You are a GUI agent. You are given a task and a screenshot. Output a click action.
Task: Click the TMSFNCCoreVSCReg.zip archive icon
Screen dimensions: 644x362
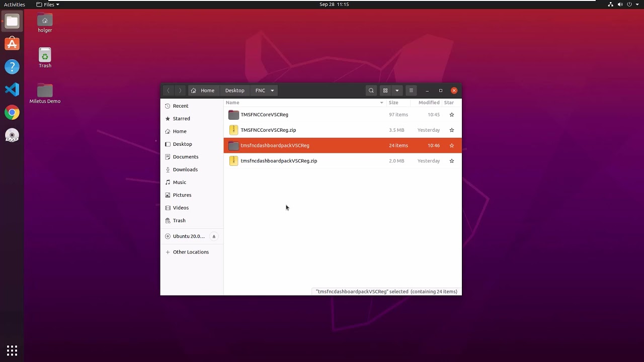233,130
